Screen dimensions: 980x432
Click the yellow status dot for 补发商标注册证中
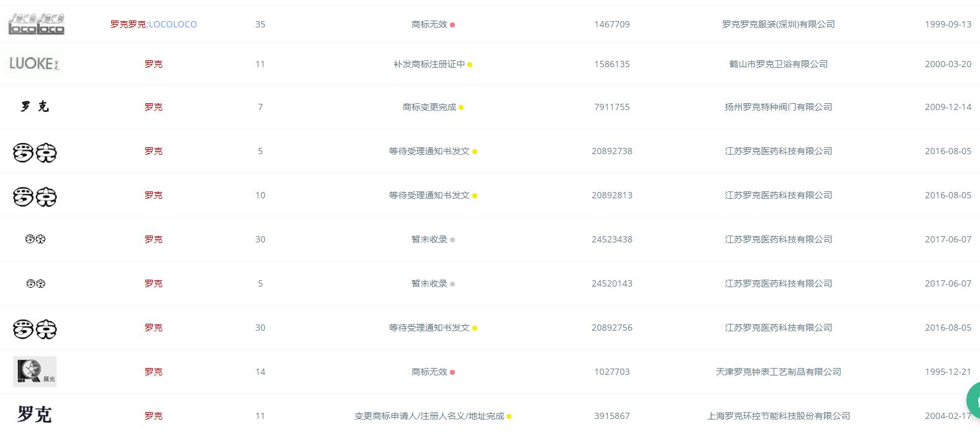pyautogui.click(x=470, y=63)
